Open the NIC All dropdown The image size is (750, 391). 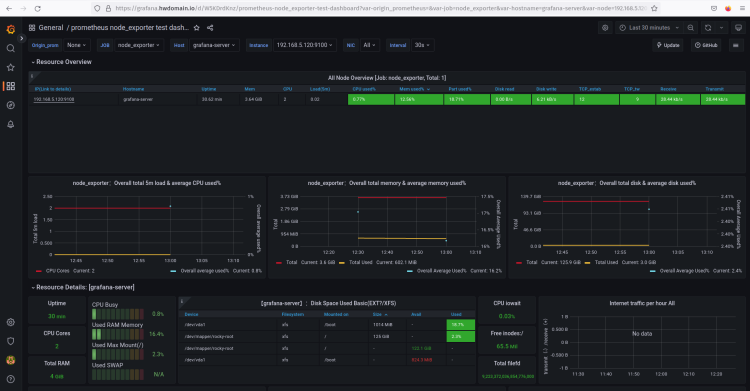(369, 45)
